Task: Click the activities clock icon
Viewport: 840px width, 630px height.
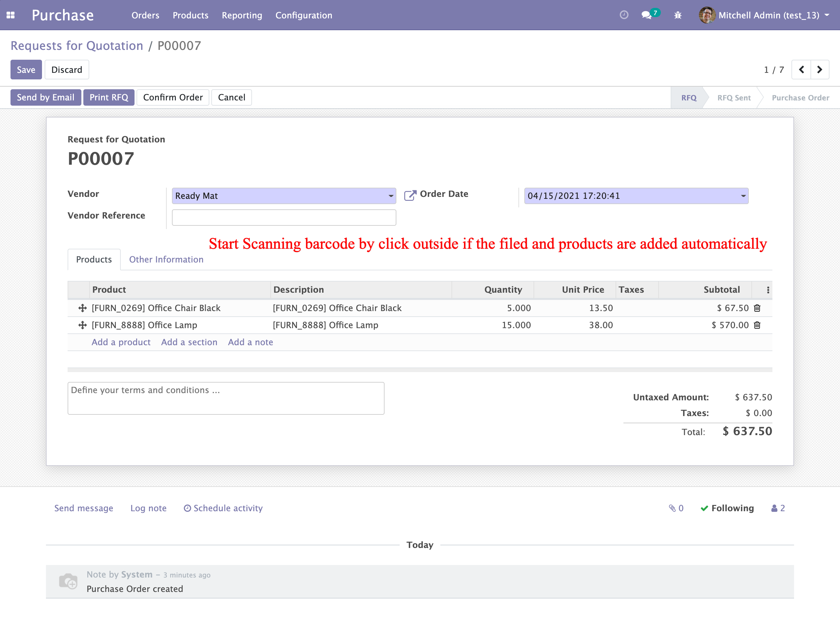Action: (624, 15)
